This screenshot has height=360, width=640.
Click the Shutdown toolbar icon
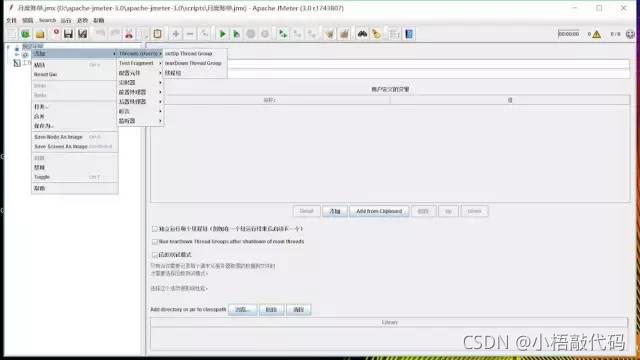pos(265,34)
